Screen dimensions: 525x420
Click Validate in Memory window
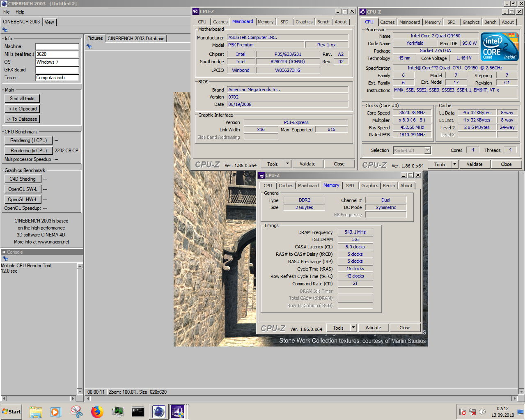[373, 328]
